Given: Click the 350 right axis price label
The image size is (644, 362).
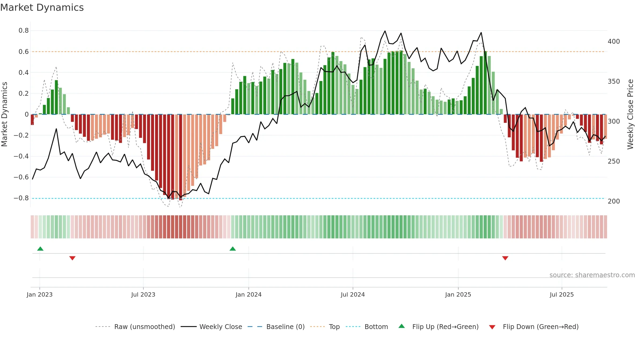Looking at the screenshot, I should point(614,82).
